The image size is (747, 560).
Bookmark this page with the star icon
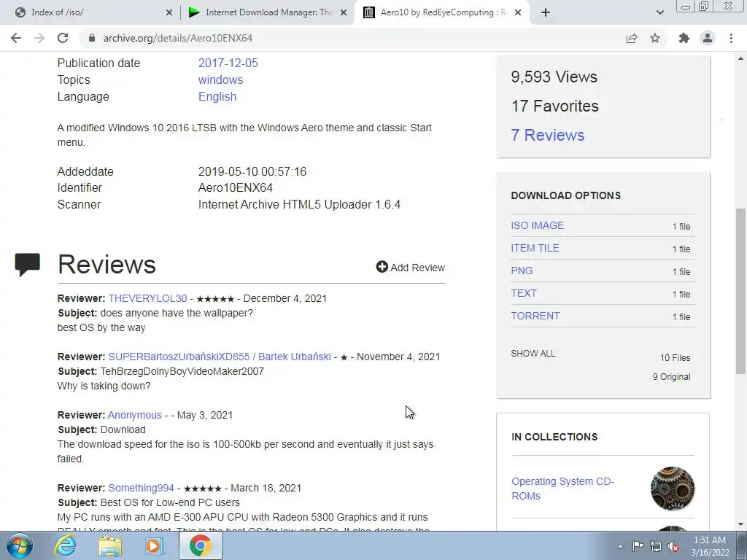655,38
